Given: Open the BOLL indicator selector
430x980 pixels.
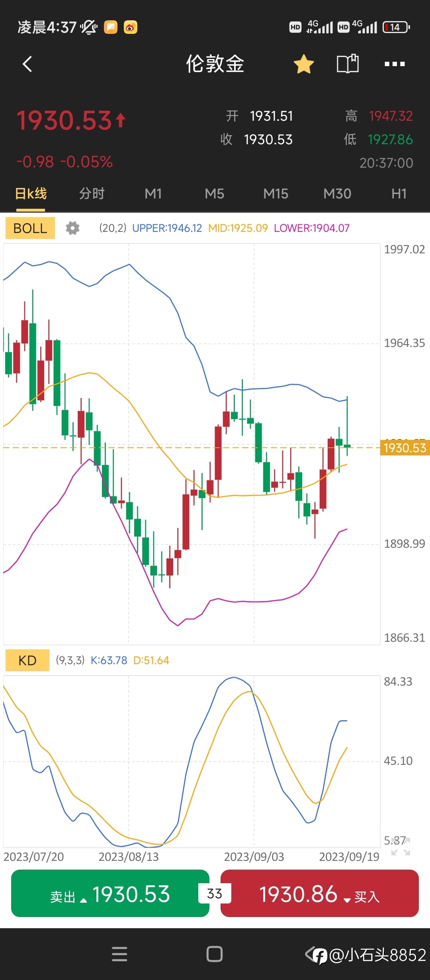Looking at the screenshot, I should 30,228.
